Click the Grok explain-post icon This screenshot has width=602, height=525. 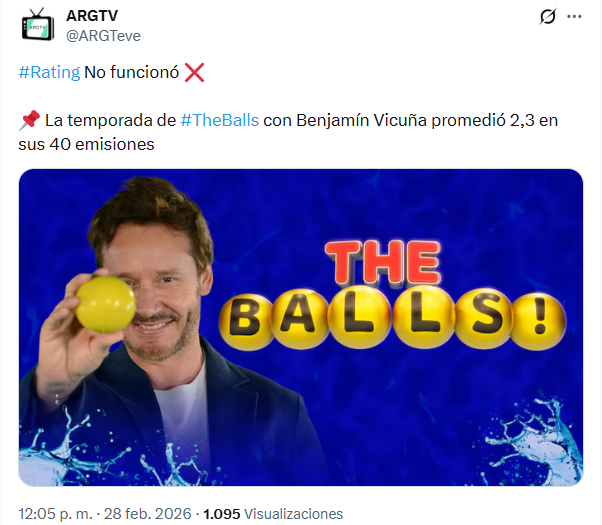(x=548, y=16)
